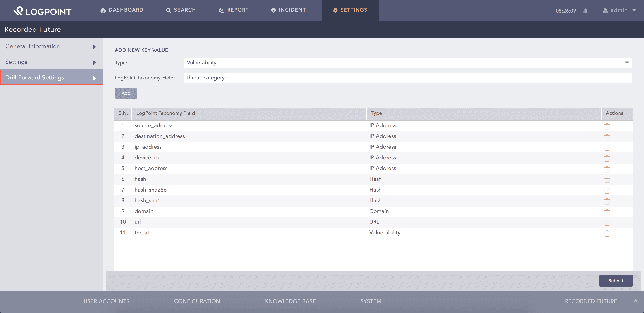
Task: Click the LogPoint logo
Action: pos(42,11)
